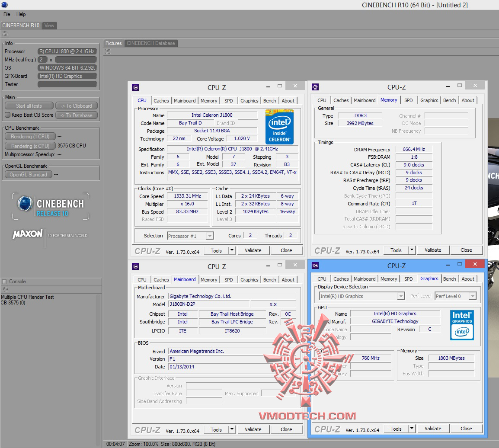Image resolution: width=499 pixels, height=448 pixels.
Task: Click the Cinebench Release 10 logo
Action: tap(51, 206)
